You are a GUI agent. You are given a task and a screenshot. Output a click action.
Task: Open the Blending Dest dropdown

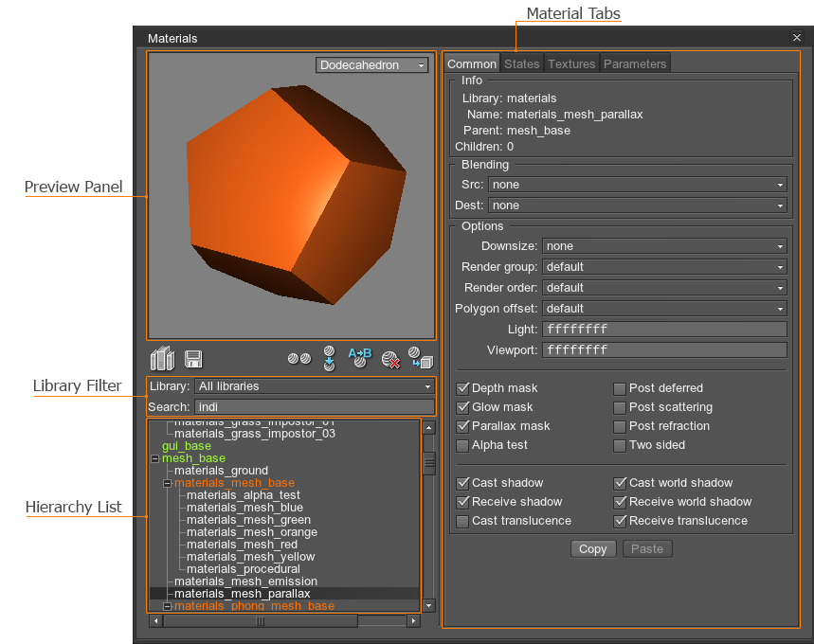tap(638, 206)
